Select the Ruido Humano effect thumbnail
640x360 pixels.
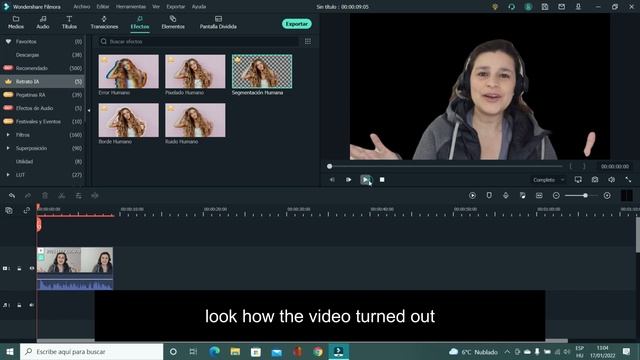pyautogui.click(x=195, y=120)
